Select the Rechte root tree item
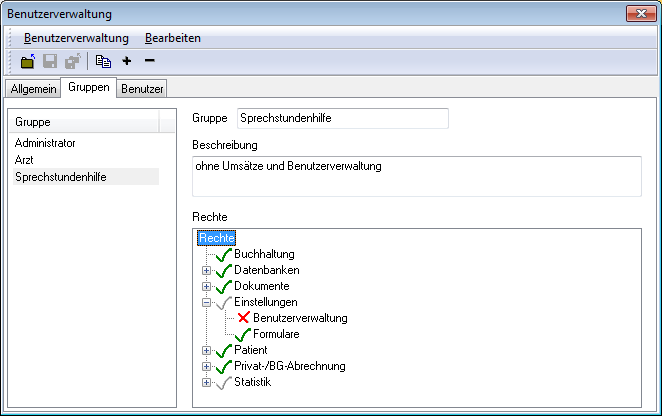This screenshot has width=662, height=416. pos(217,238)
